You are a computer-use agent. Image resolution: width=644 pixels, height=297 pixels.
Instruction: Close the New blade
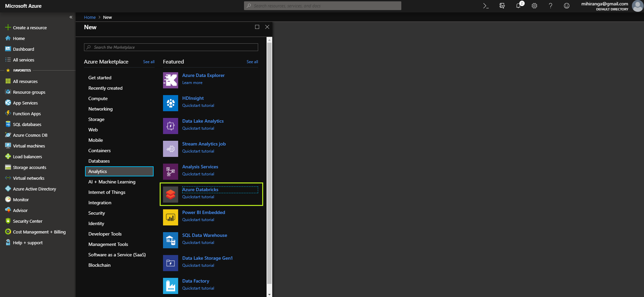pyautogui.click(x=267, y=27)
